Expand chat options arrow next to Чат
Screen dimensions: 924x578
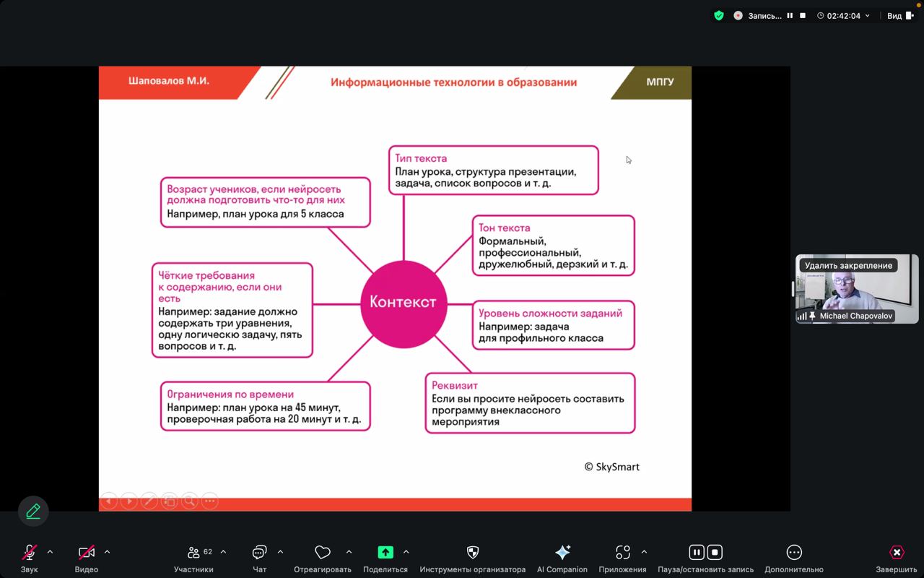pyautogui.click(x=280, y=552)
